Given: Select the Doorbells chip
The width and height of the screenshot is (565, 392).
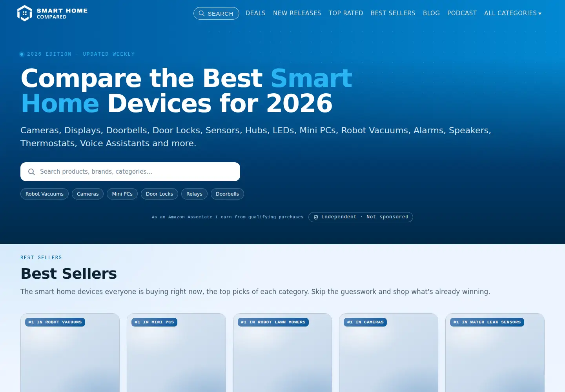Looking at the screenshot, I should (x=227, y=194).
